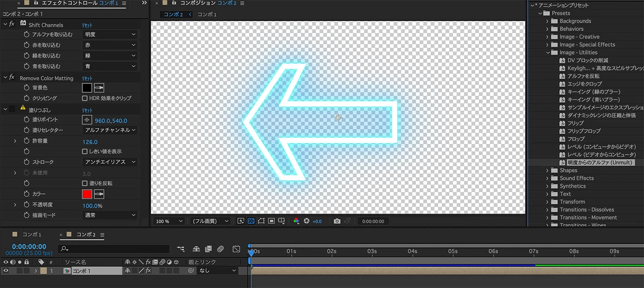The width and height of the screenshot is (644, 288).
Task: Switch to コンポ 1 timeline tab
Action: tap(31, 235)
